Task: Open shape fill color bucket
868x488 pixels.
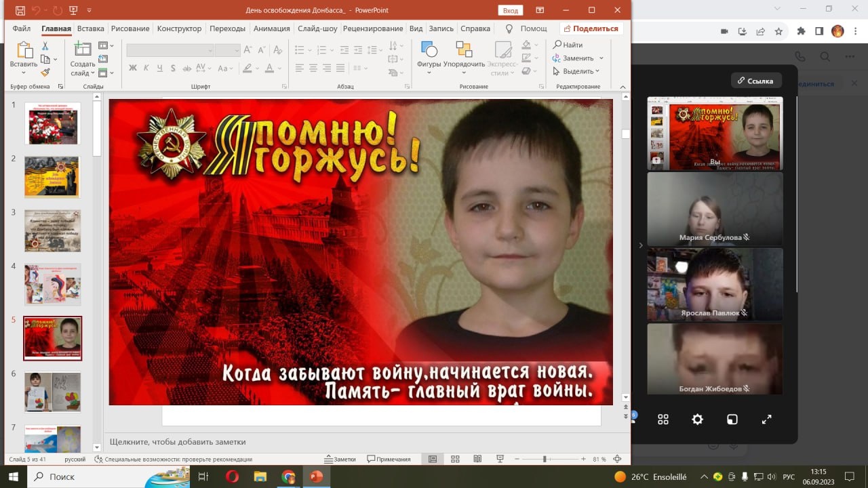Action: [526, 45]
